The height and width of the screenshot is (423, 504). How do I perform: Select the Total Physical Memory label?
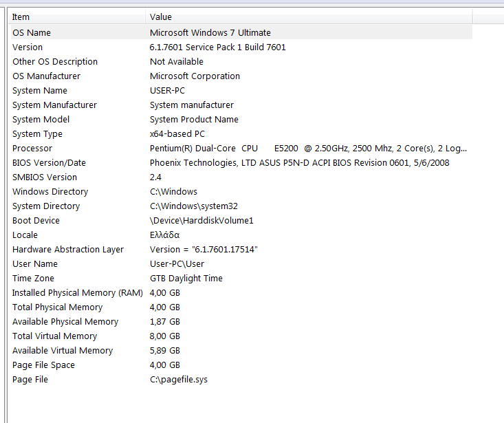pyautogui.click(x=57, y=307)
